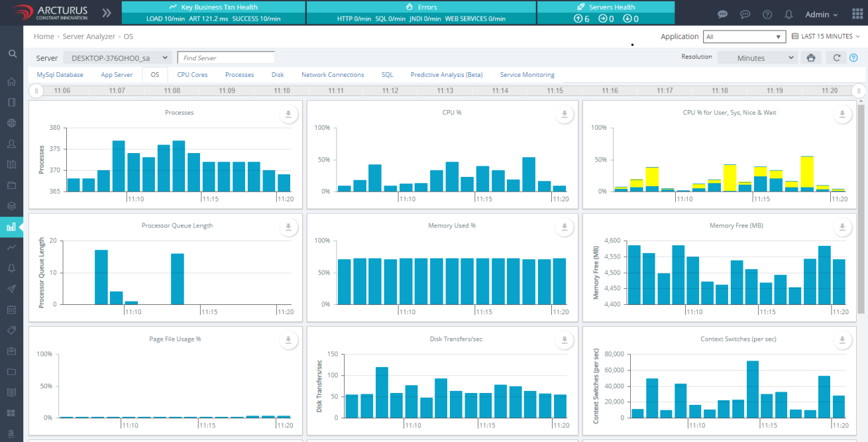The image size is (868, 442).
Task: Click the left handle of timeline slider
Action: [37, 91]
